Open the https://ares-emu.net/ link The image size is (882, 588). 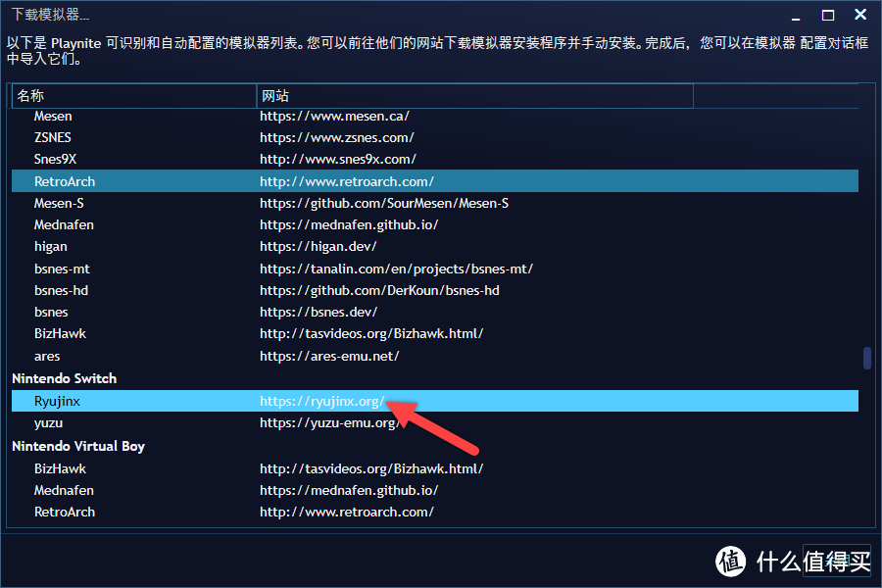(329, 356)
